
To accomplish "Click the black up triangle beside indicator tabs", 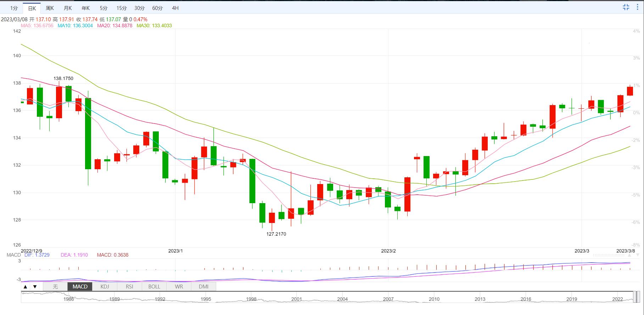I will tap(26, 287).
